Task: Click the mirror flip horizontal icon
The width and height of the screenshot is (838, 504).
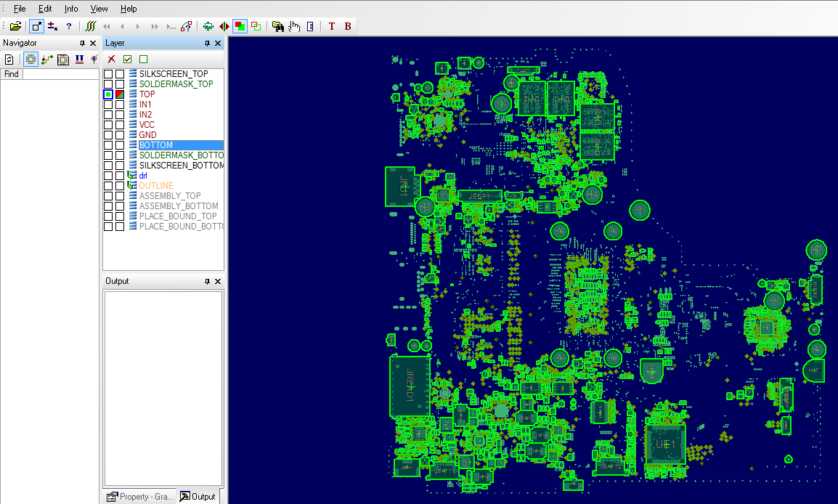Action: click(x=224, y=26)
